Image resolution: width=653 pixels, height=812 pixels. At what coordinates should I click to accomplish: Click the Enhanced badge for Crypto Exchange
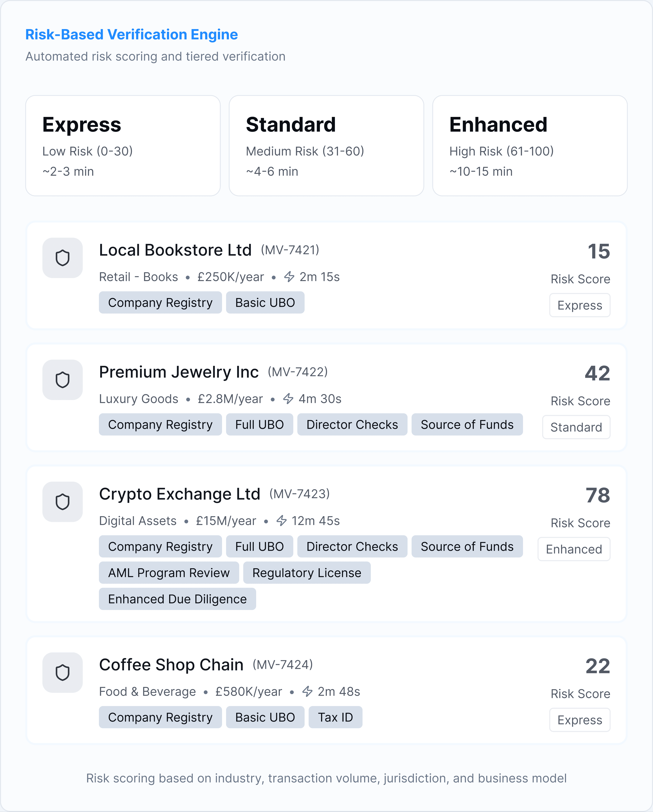[574, 549]
